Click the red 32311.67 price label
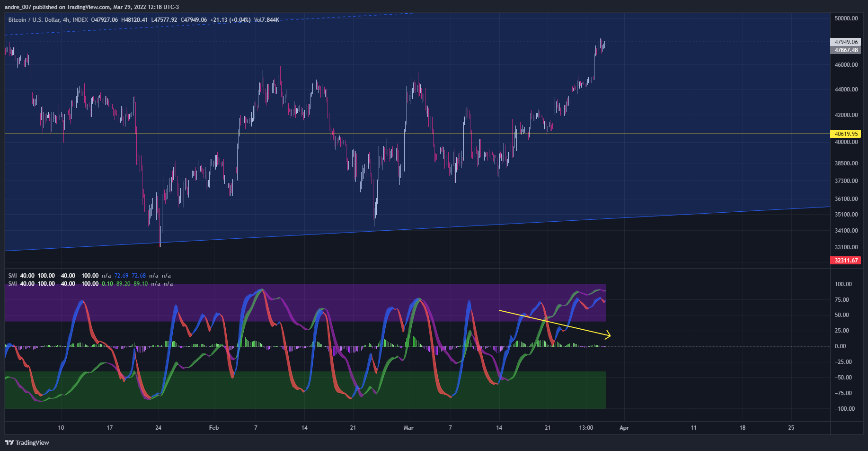The image size is (868, 451). pos(846,261)
